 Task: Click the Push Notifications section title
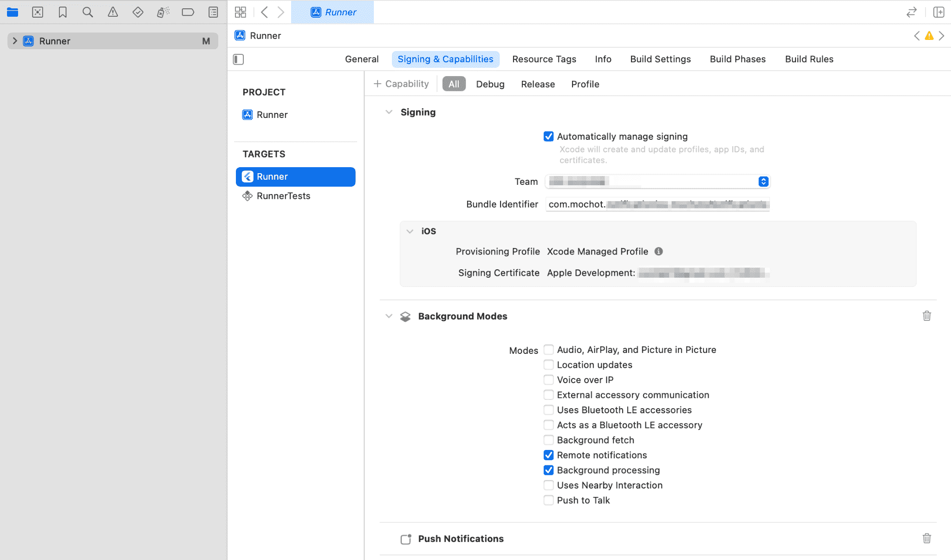pos(461,539)
